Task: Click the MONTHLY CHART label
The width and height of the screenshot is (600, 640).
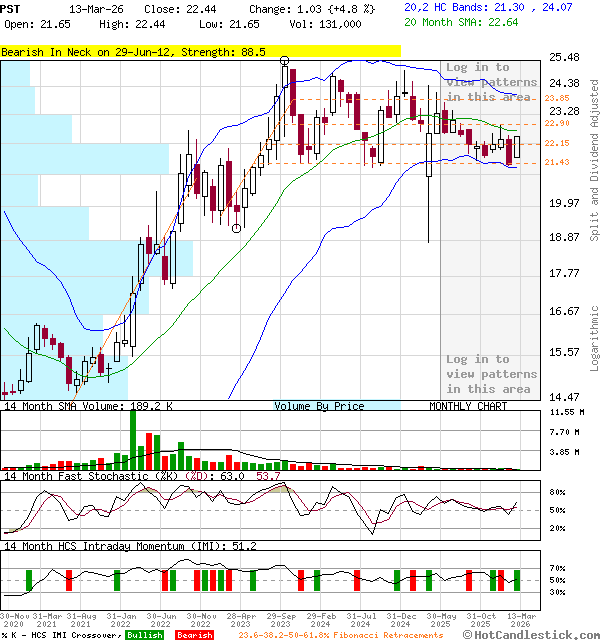Action: pyautogui.click(x=468, y=406)
